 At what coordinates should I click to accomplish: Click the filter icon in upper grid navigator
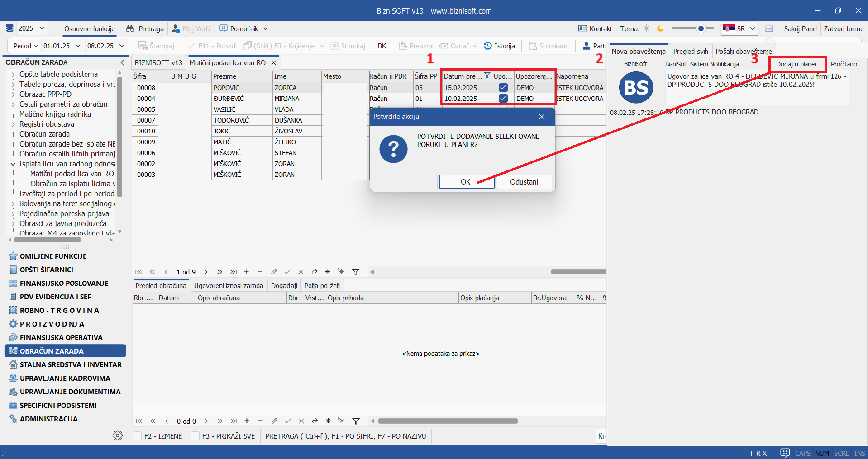point(356,272)
